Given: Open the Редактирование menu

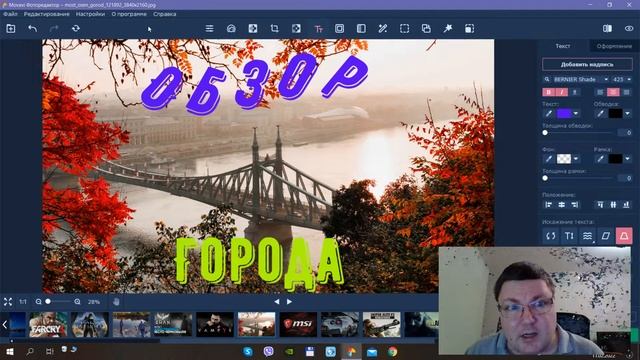Looking at the screenshot, I should (x=47, y=14).
